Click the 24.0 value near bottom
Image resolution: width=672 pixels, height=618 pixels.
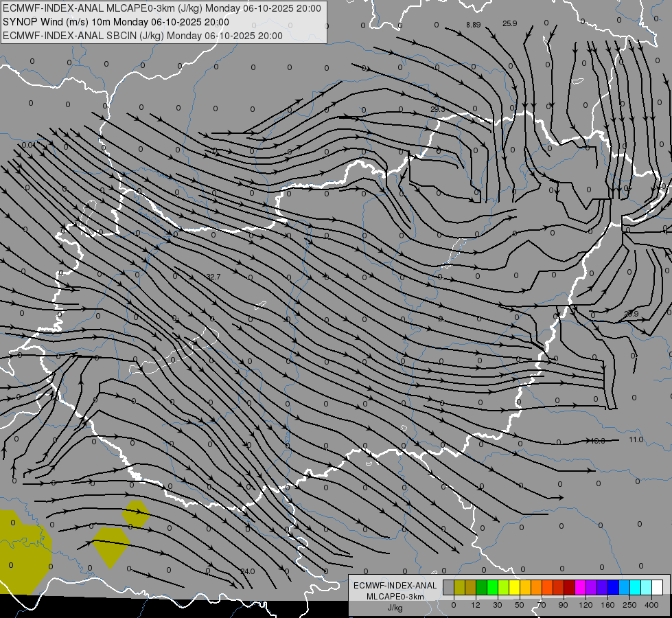(247, 571)
